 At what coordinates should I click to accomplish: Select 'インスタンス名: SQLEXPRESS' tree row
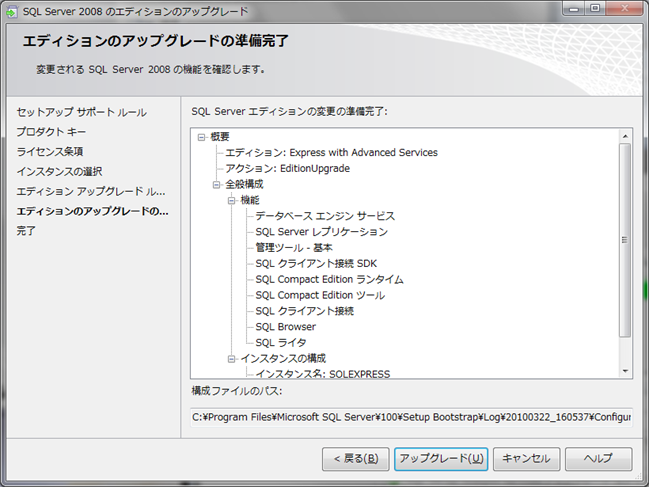point(323,374)
